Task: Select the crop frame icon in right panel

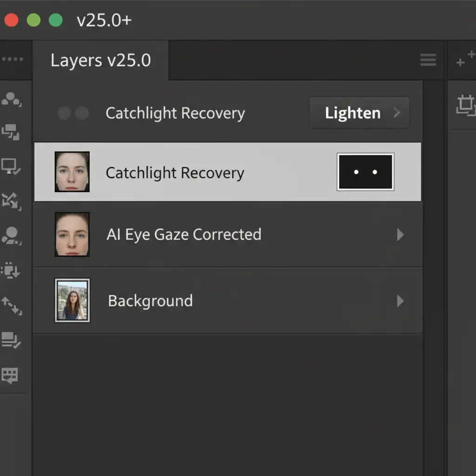Action: (466, 105)
